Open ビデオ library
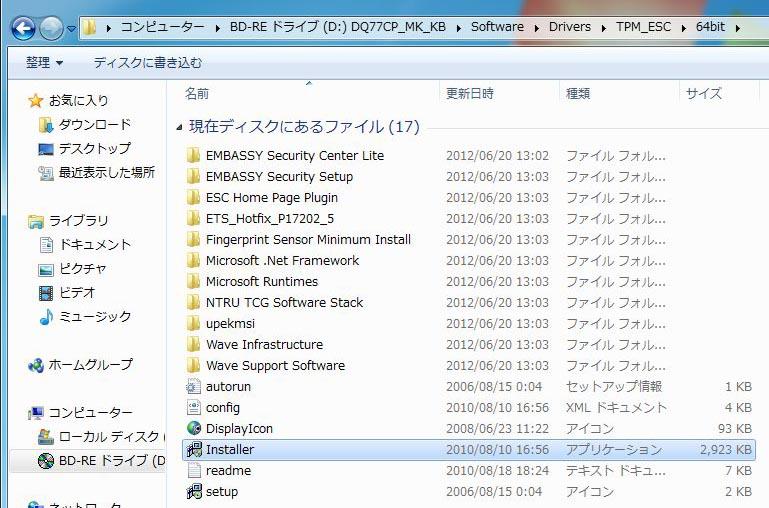769x508 pixels. [x=66, y=292]
